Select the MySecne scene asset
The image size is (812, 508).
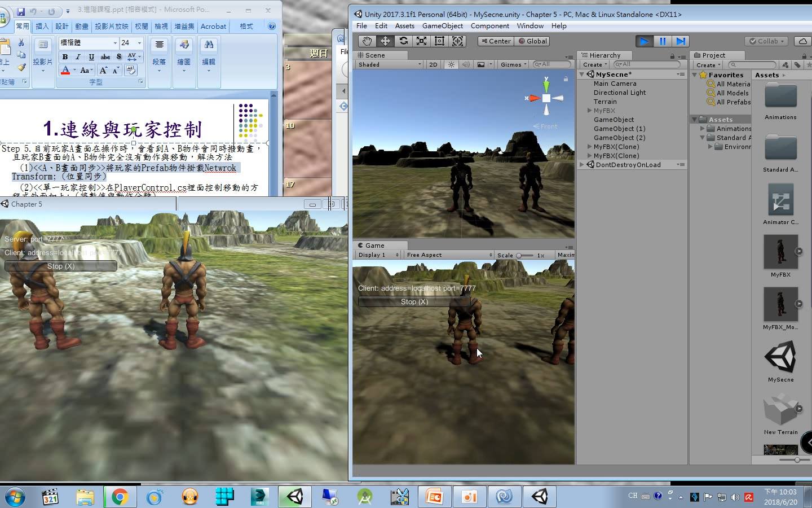pyautogui.click(x=780, y=357)
